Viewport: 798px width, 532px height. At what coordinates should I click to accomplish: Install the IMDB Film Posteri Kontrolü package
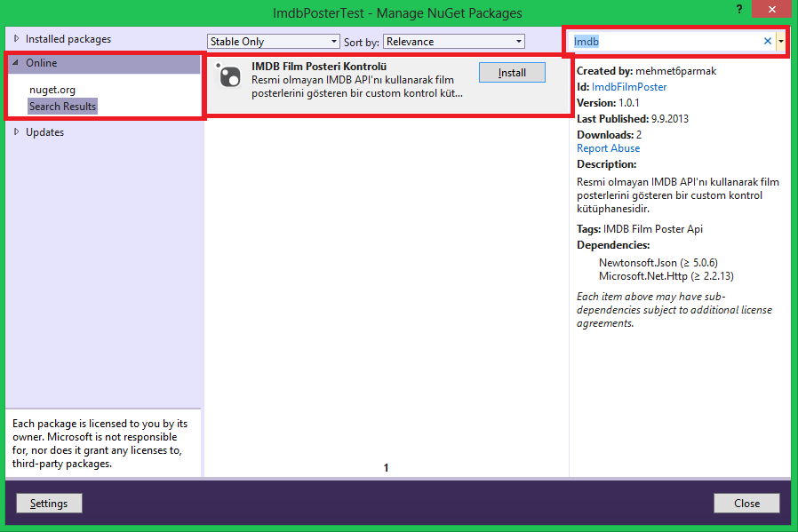click(x=512, y=73)
